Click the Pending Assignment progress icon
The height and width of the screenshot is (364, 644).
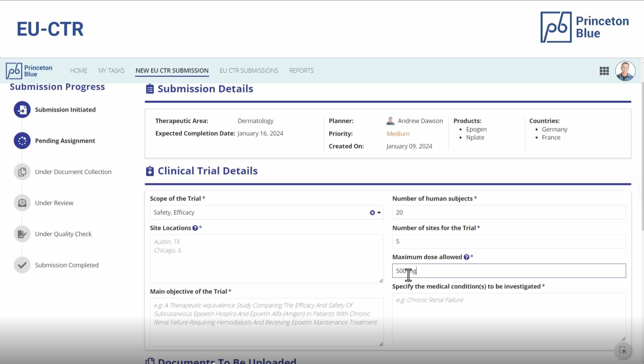tap(22, 141)
